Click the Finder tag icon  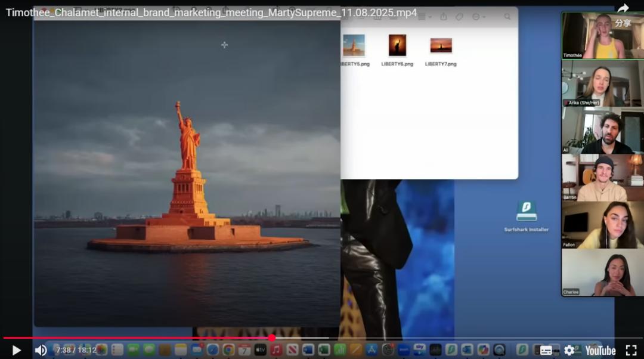[459, 17]
